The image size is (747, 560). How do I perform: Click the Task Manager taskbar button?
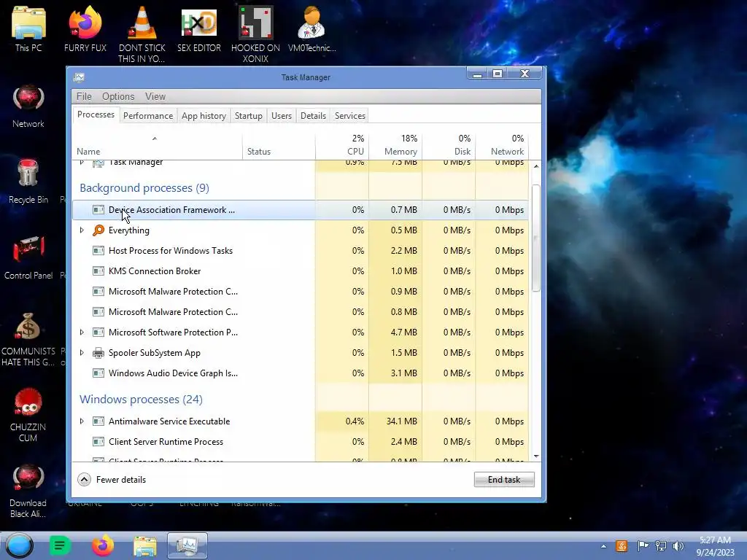(x=187, y=545)
